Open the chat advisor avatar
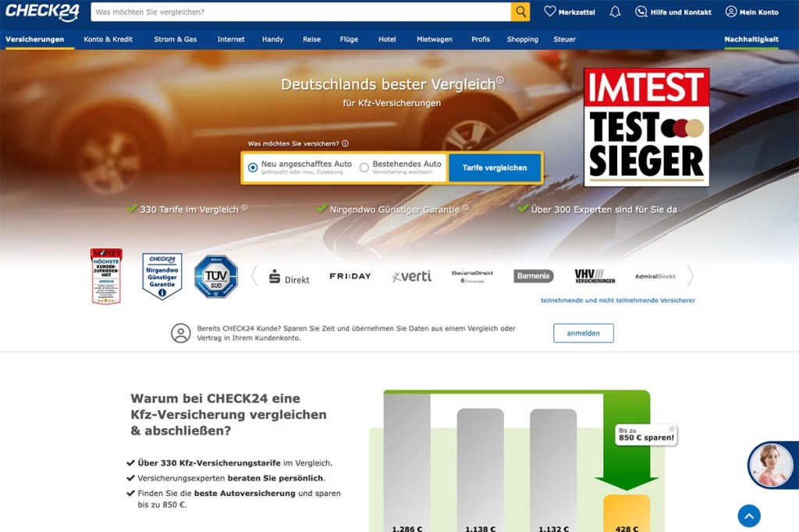This screenshot has height=532, width=799. (x=770, y=465)
